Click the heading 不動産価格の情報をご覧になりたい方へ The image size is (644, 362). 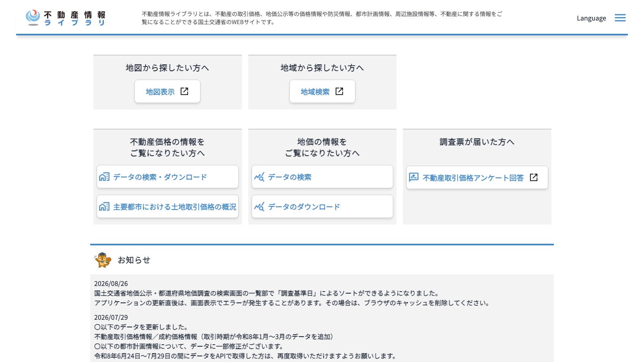point(167,147)
